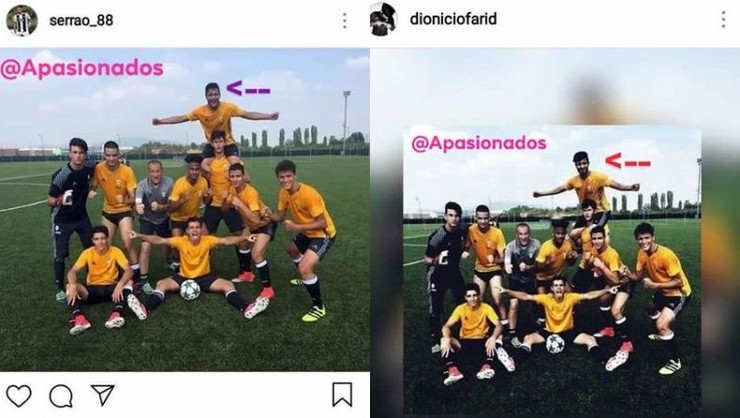Click the lifted player atop the left photo
The image size is (740, 418).
click(x=215, y=115)
